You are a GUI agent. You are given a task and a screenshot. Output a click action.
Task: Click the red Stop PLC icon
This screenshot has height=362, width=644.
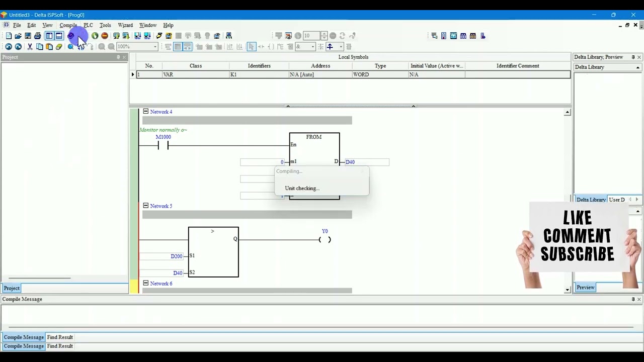click(104, 36)
